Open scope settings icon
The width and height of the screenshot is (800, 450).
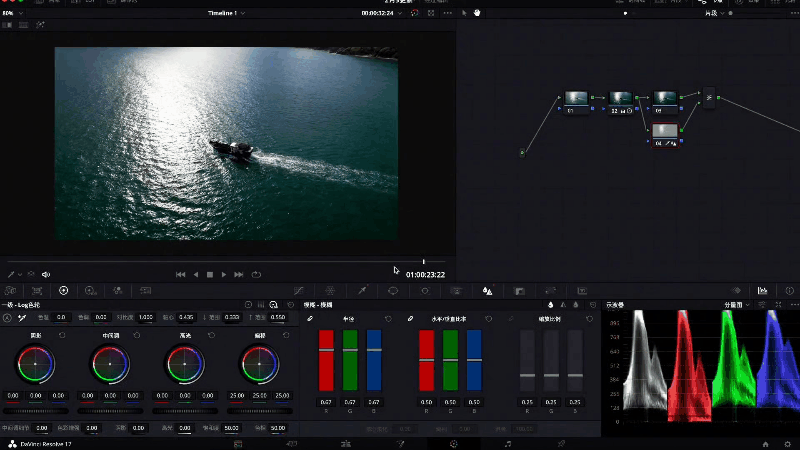coord(762,305)
